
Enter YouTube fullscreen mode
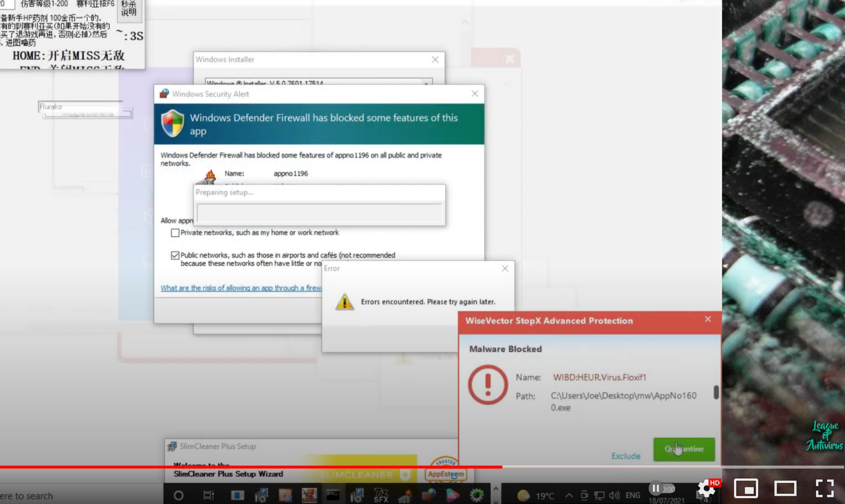coord(824,488)
